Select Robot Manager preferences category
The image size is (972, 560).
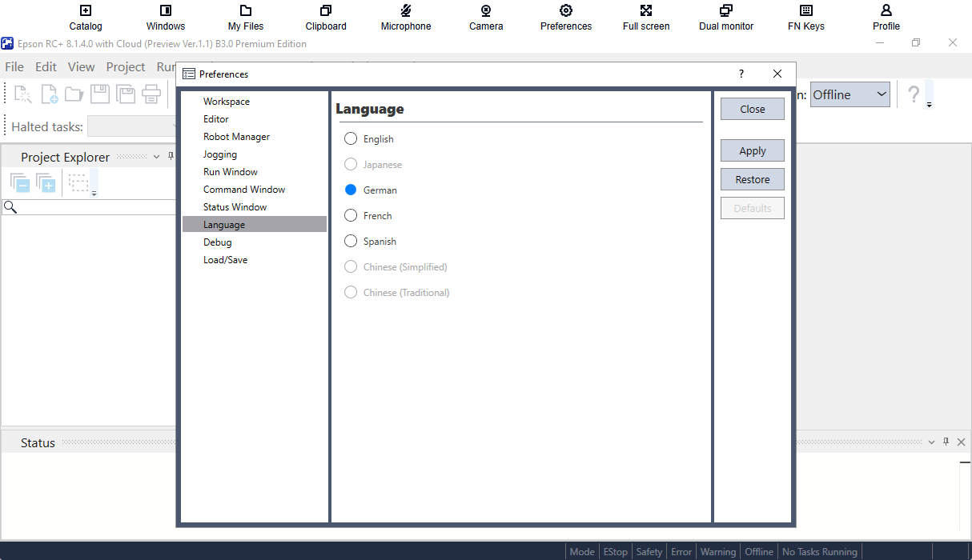[255, 137]
